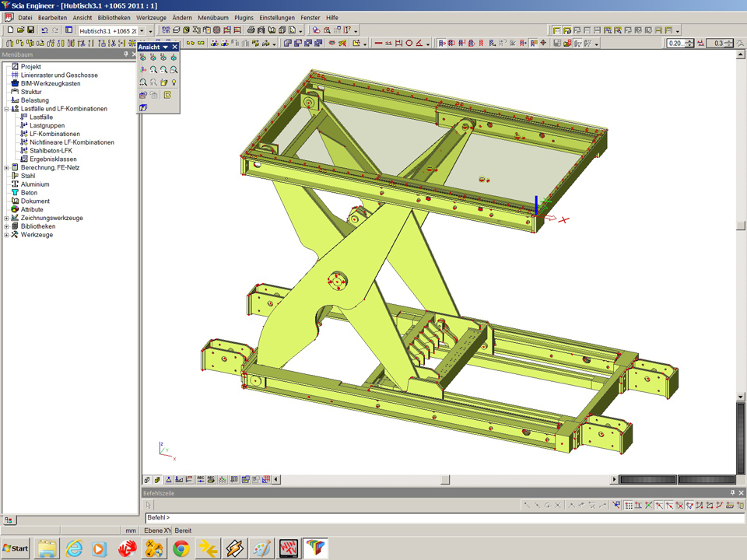Click the Save project icon
This screenshot has width=747, height=560.
[x=30, y=30]
